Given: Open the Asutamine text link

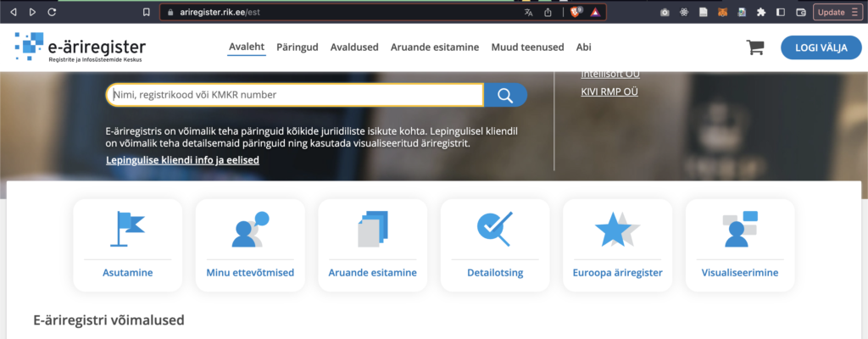Looking at the screenshot, I should pos(127,273).
